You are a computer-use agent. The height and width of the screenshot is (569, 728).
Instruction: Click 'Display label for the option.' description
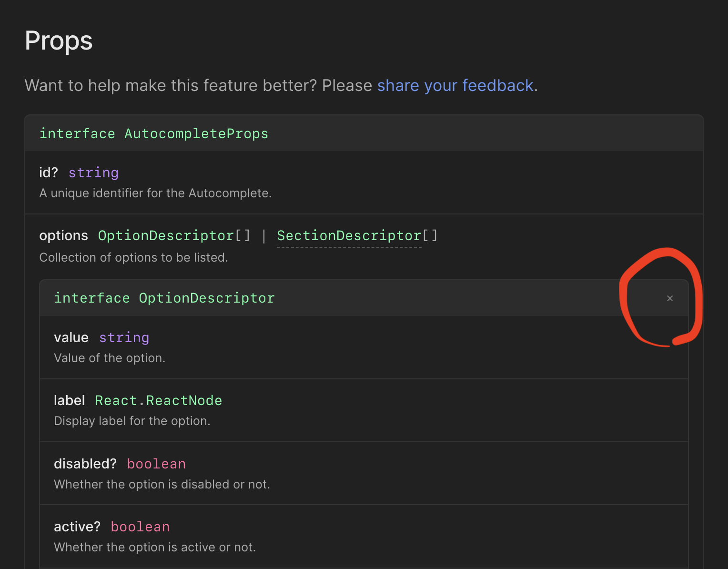point(132,421)
